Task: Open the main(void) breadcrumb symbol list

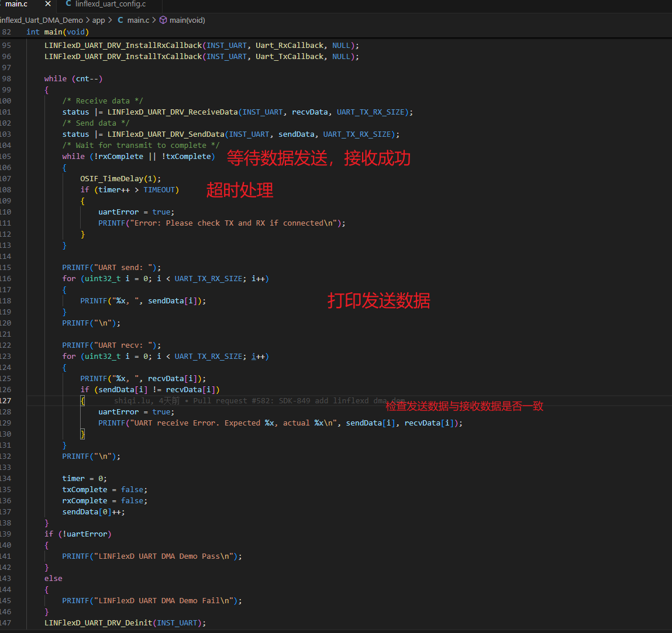Action: click(187, 20)
